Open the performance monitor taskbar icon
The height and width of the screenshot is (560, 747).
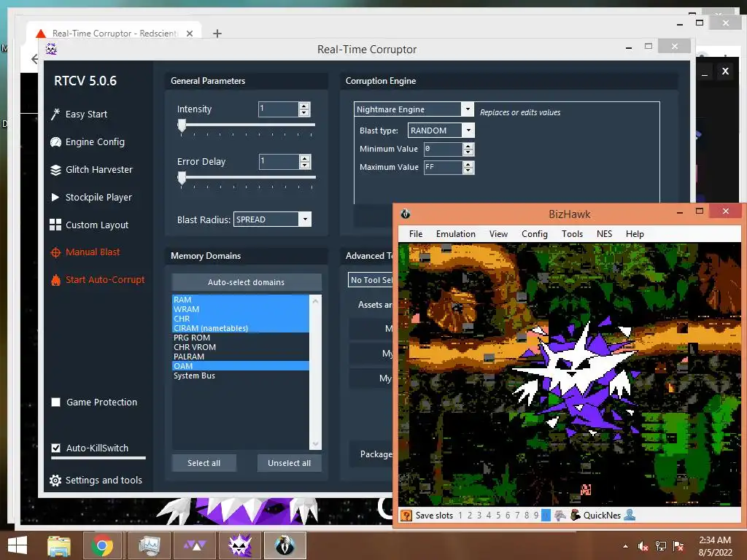149,545
